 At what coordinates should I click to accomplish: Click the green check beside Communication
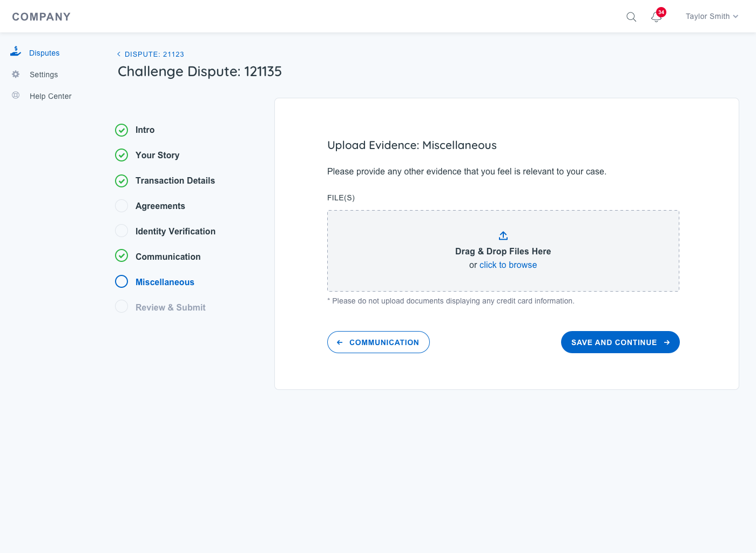pos(122,256)
